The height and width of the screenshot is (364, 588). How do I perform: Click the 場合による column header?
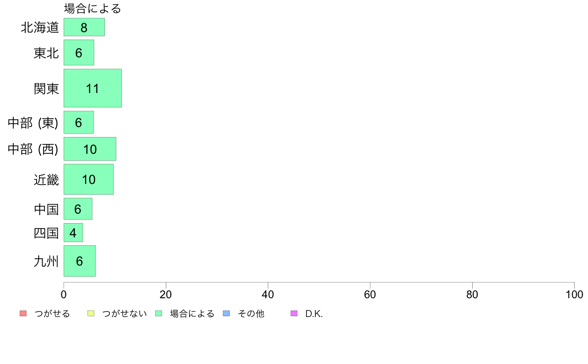tap(93, 8)
